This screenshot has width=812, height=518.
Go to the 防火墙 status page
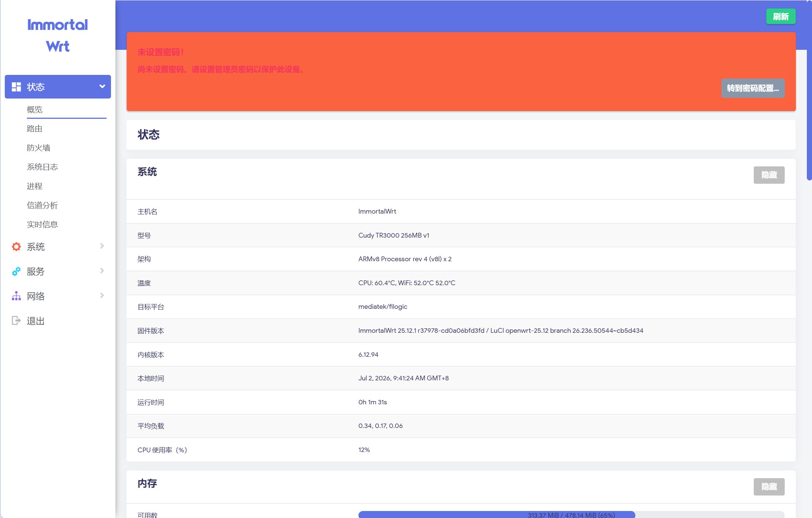[x=39, y=148]
